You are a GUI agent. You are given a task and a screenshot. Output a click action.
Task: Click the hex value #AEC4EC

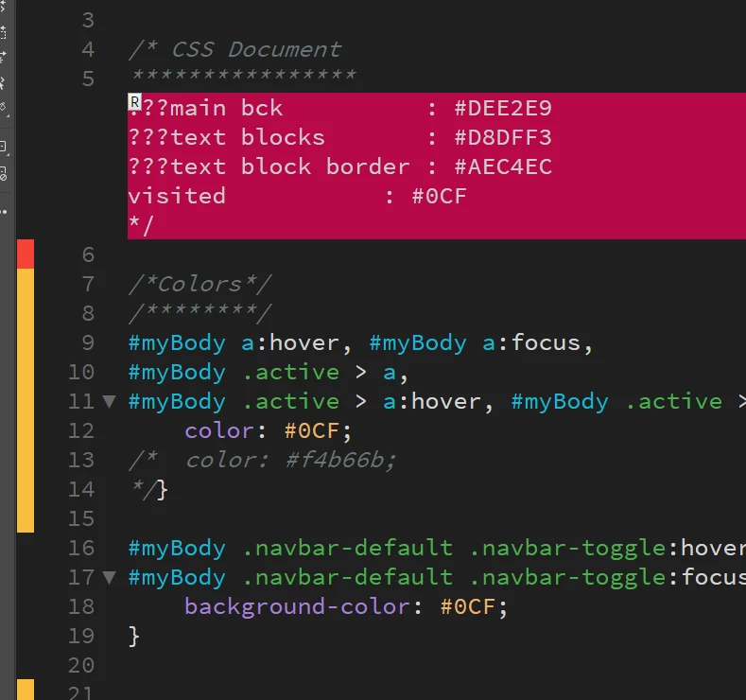click(503, 167)
